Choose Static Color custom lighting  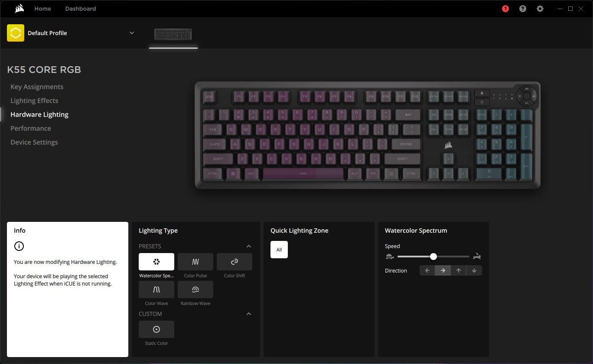pos(156,329)
